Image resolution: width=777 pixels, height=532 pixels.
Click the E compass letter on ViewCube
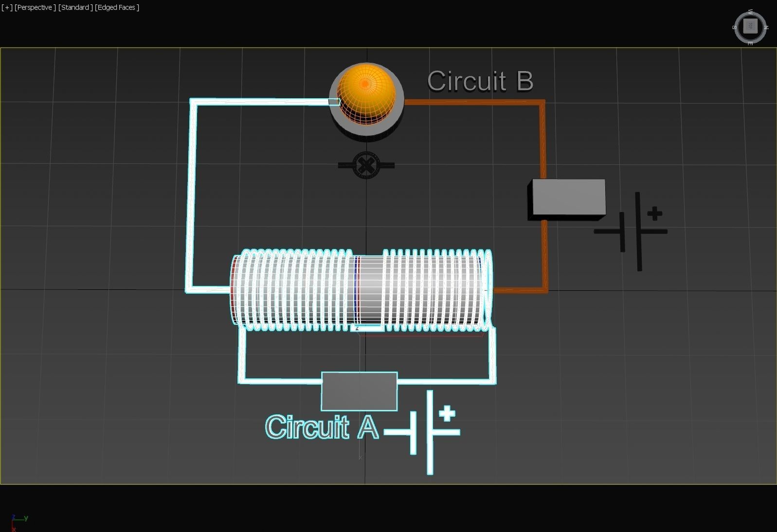coord(751,43)
